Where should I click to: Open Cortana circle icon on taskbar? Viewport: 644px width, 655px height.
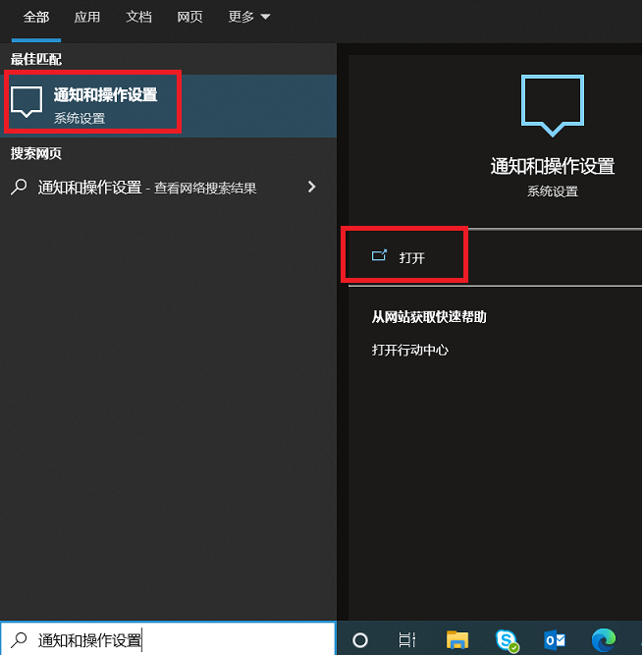click(x=360, y=640)
